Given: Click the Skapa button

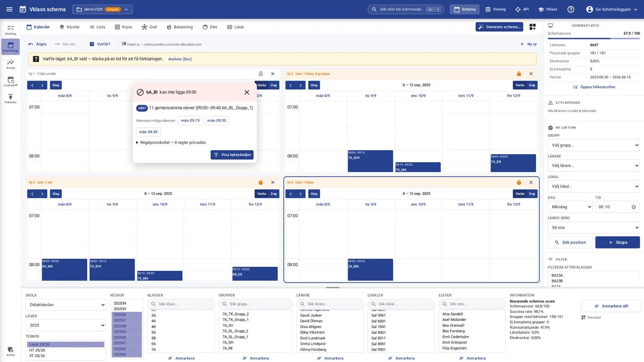Looking at the screenshot, I should (x=617, y=242).
